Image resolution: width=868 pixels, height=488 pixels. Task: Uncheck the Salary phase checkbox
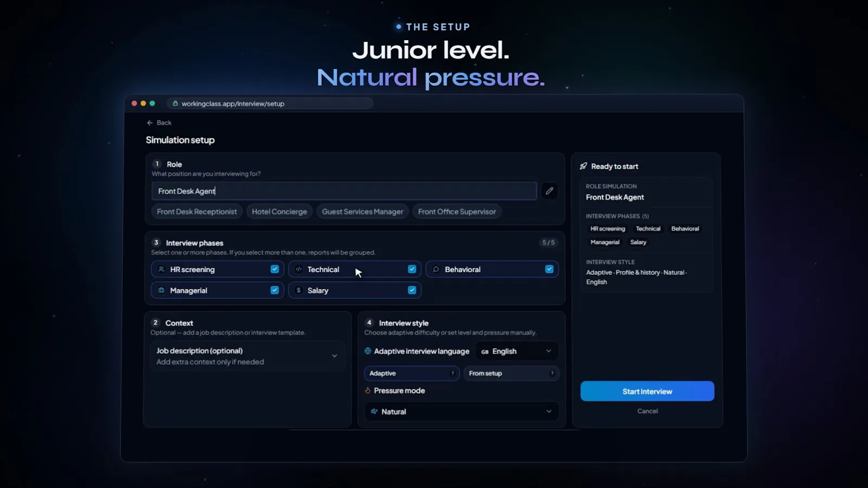pyautogui.click(x=412, y=290)
